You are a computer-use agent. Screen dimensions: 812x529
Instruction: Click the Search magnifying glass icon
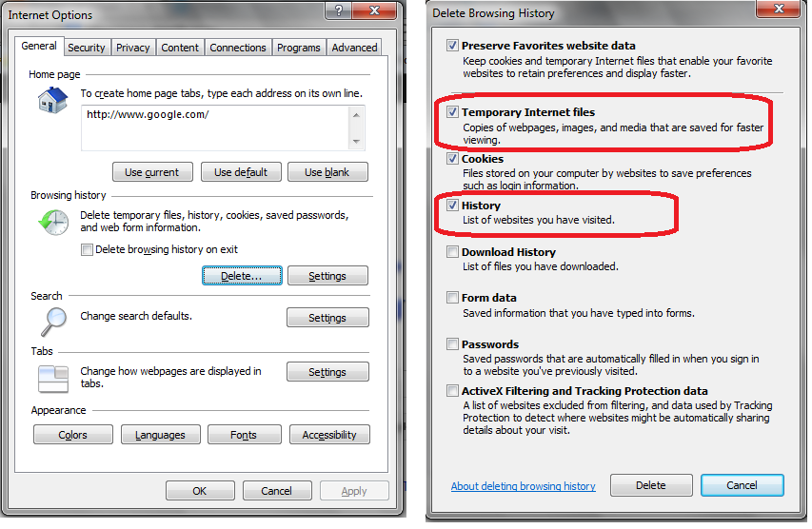coord(54,322)
